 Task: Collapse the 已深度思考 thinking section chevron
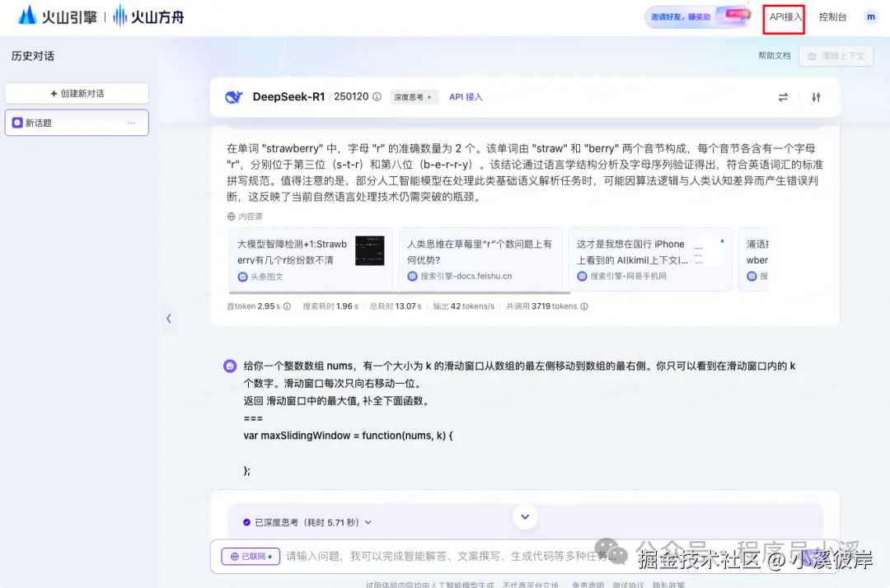click(367, 520)
